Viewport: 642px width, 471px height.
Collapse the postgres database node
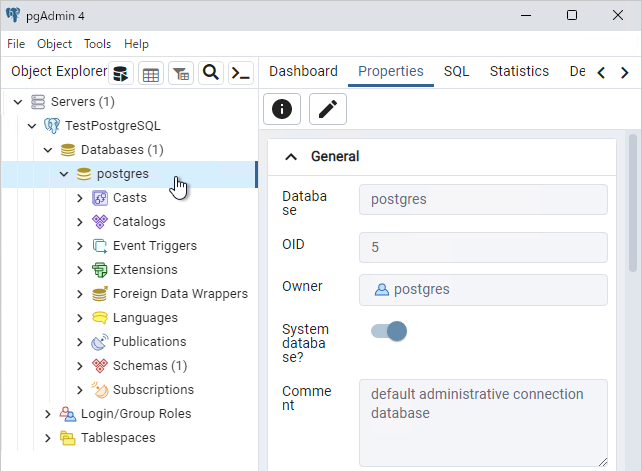(64, 174)
